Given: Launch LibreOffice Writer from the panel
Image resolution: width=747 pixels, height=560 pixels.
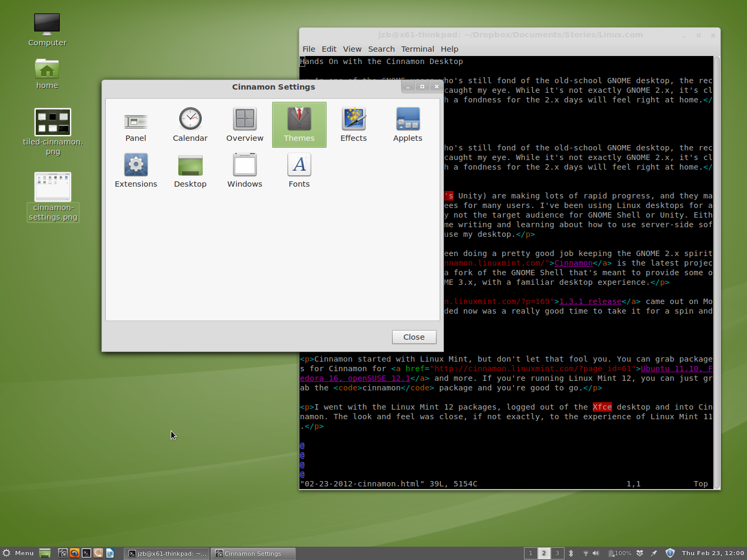Looking at the screenshot, I should (x=110, y=553).
